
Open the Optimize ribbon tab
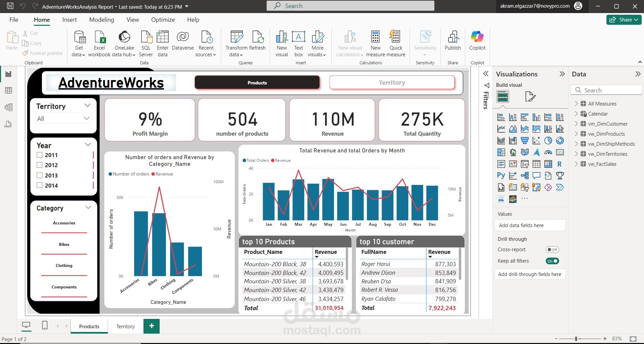(163, 20)
